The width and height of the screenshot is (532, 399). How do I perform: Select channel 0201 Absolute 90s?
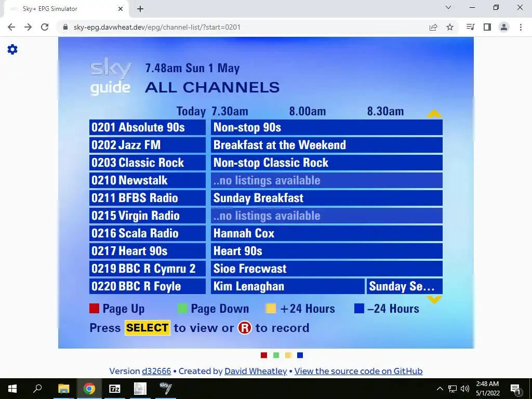(x=148, y=127)
